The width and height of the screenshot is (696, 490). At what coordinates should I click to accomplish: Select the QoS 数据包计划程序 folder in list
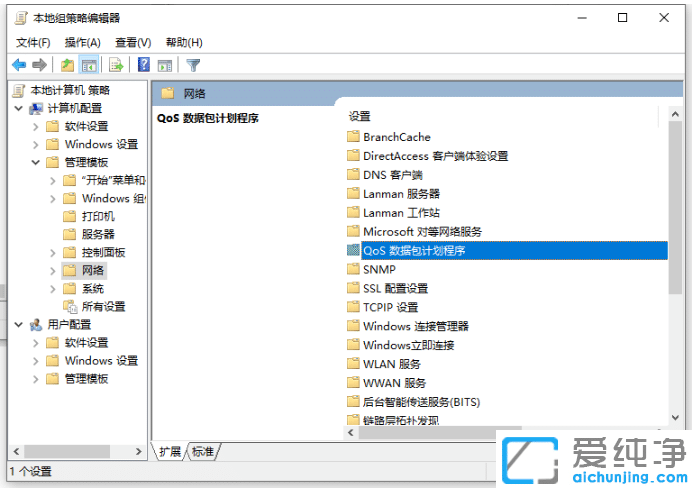pyautogui.click(x=413, y=251)
